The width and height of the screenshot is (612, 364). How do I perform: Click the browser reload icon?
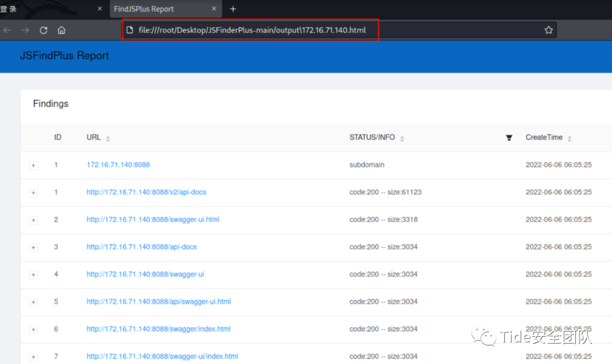(44, 31)
